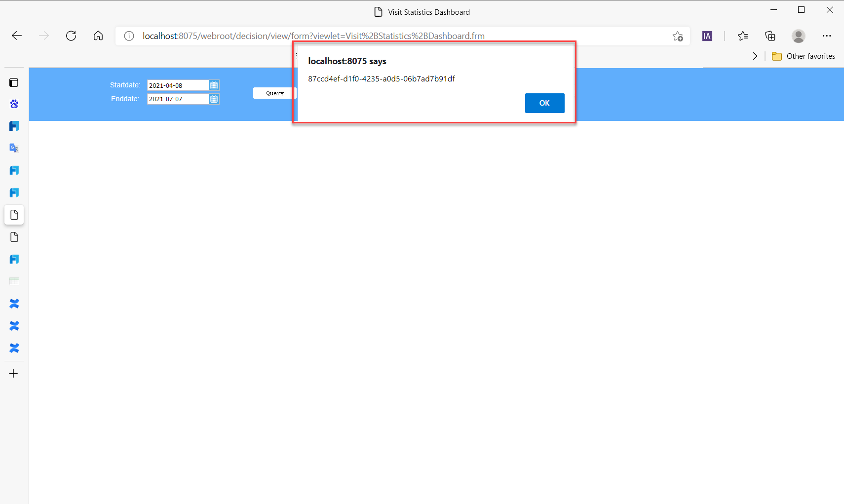Click the Baidu icon in the sidebar

(x=14, y=104)
